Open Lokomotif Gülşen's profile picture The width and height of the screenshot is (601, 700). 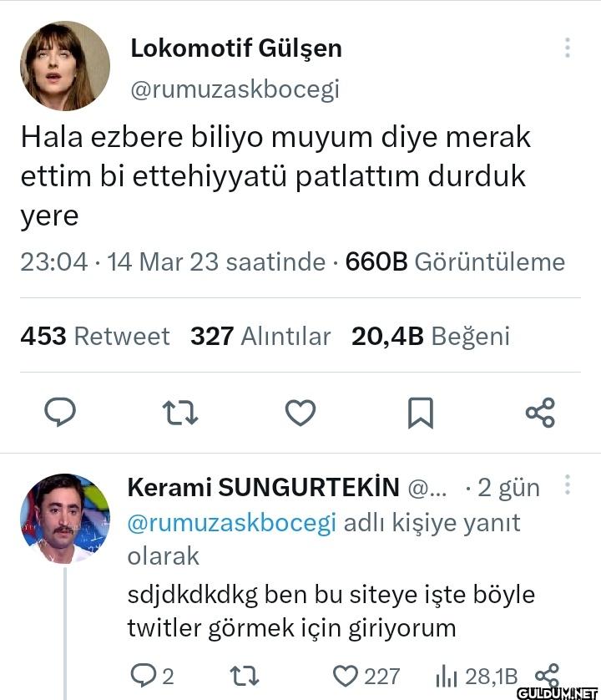tap(65, 66)
